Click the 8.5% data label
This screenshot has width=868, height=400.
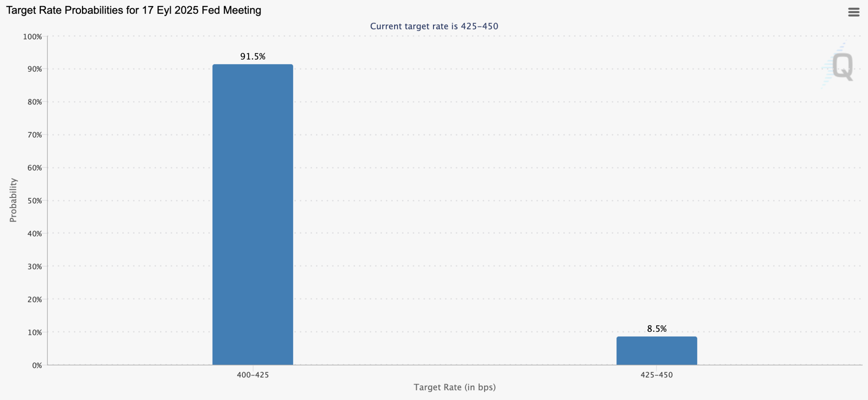click(x=656, y=328)
